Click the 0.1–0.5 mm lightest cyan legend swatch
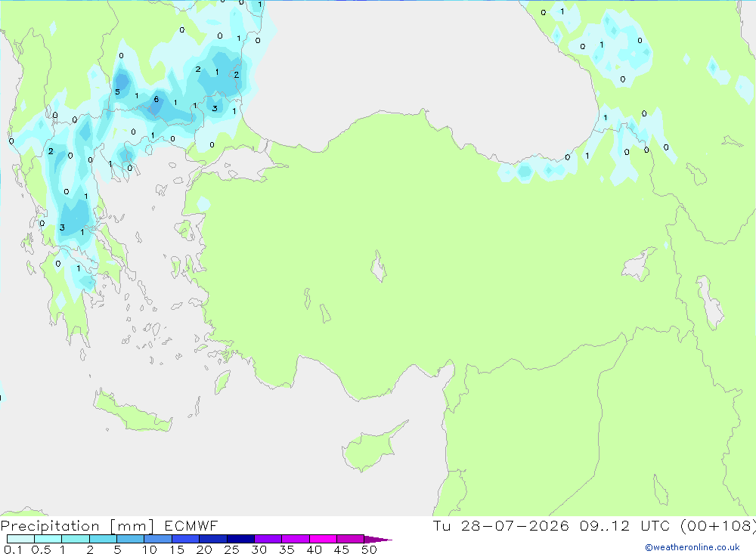Viewport: 756px width, 554px height. coord(20,539)
